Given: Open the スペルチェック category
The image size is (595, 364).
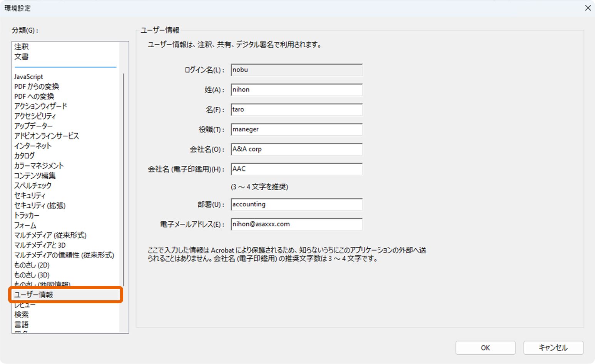Looking at the screenshot, I should (33, 186).
